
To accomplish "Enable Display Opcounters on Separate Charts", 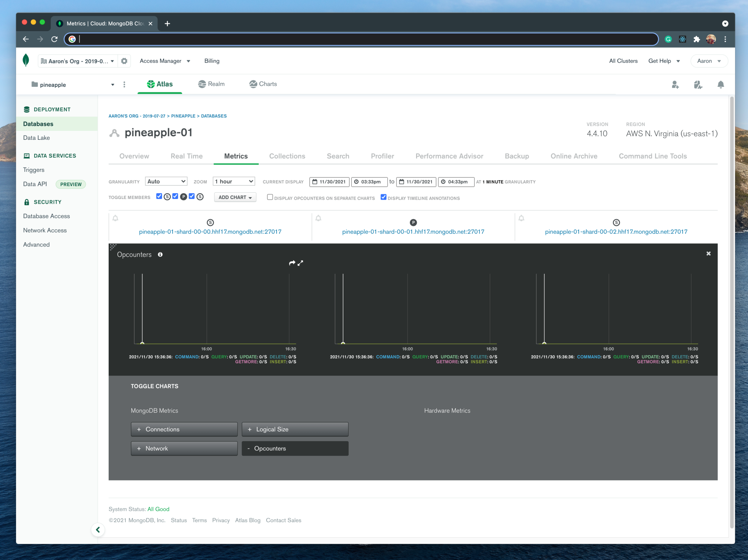I will [x=270, y=197].
